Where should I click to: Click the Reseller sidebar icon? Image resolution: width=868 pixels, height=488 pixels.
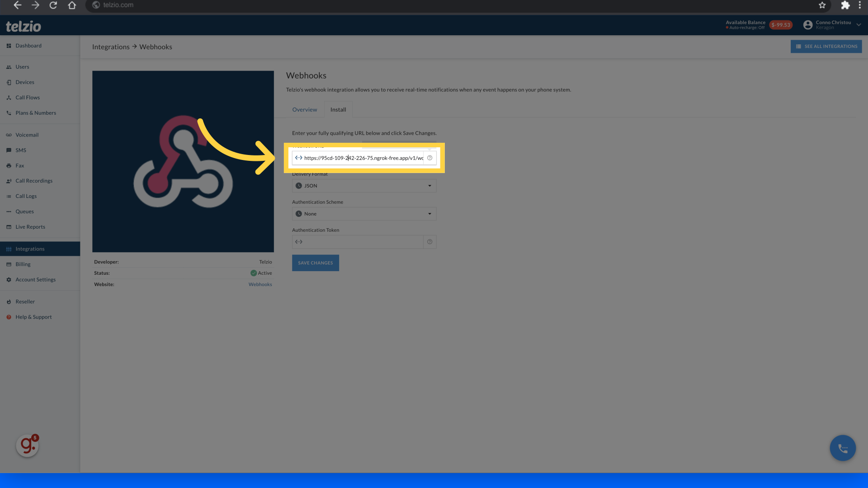tap(9, 302)
